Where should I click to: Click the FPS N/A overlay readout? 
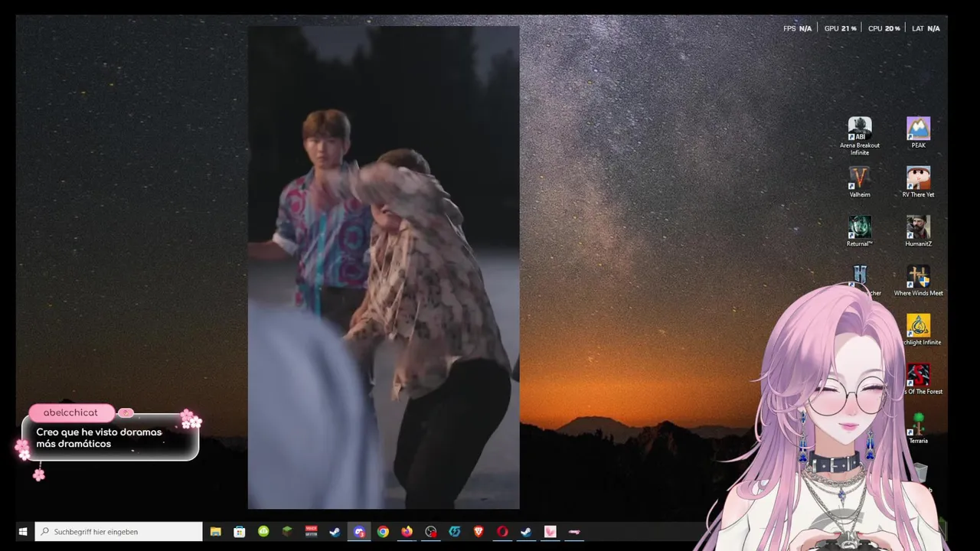point(797,28)
